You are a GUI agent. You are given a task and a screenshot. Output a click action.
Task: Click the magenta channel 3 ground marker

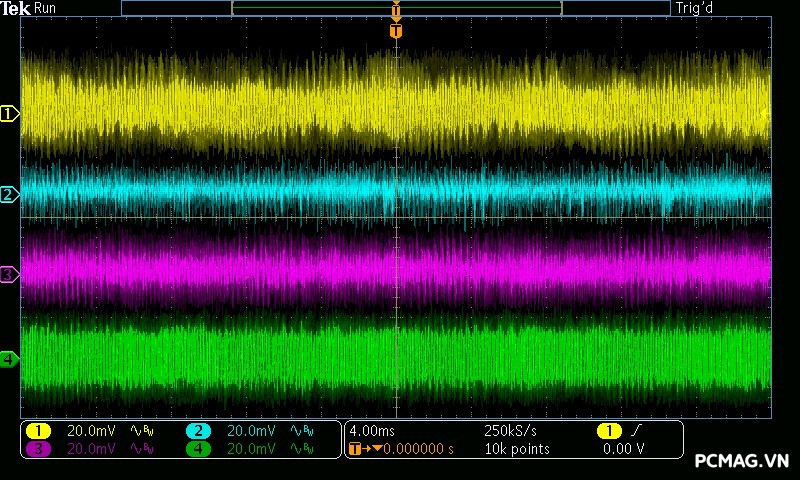pyautogui.click(x=9, y=274)
